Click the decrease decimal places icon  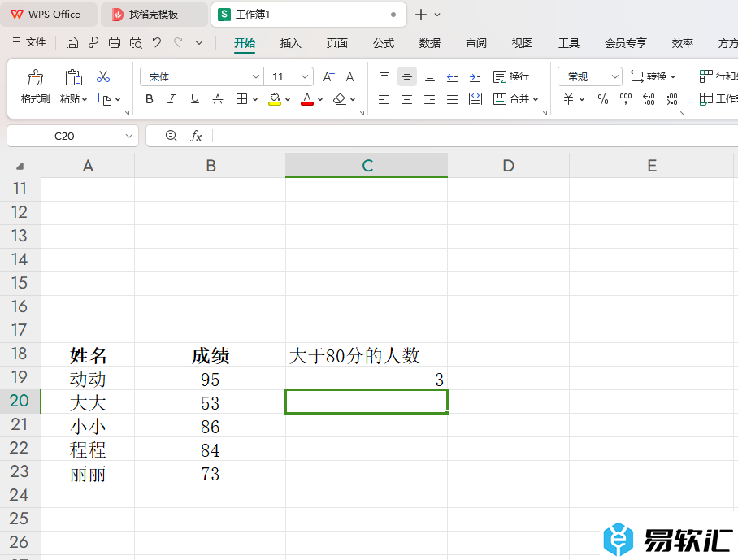(671, 99)
